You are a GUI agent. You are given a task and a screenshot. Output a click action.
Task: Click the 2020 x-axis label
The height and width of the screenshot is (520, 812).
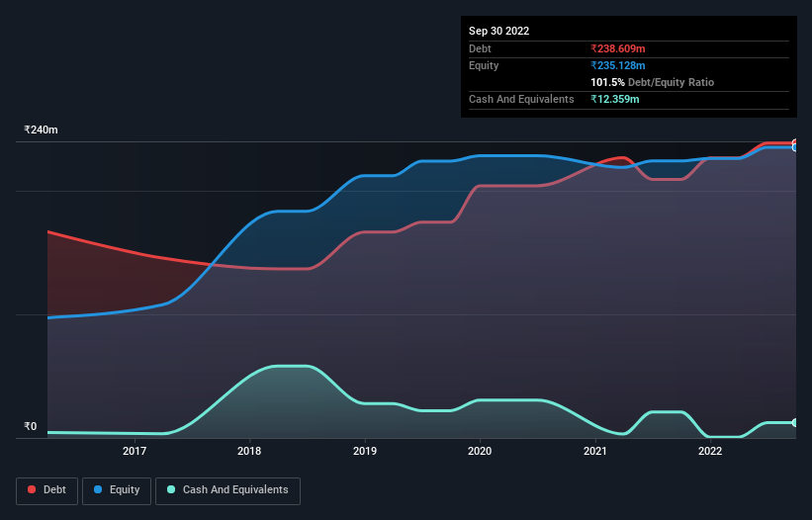coord(480,451)
